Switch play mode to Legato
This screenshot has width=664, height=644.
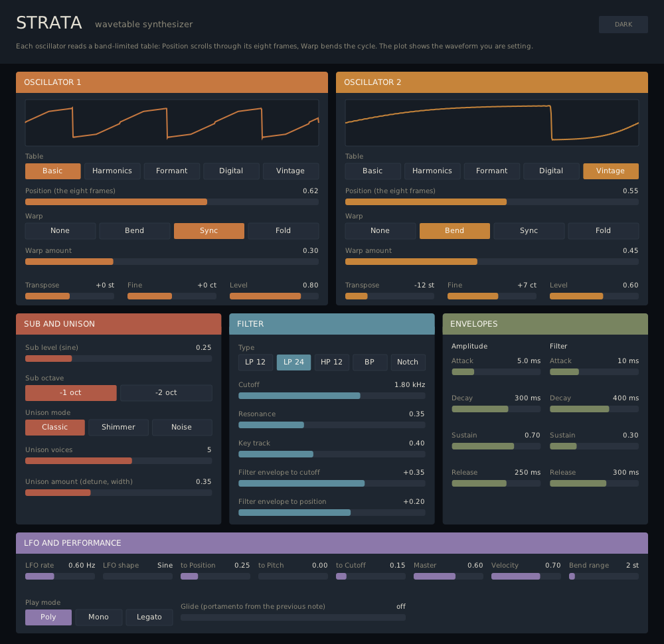(149, 617)
